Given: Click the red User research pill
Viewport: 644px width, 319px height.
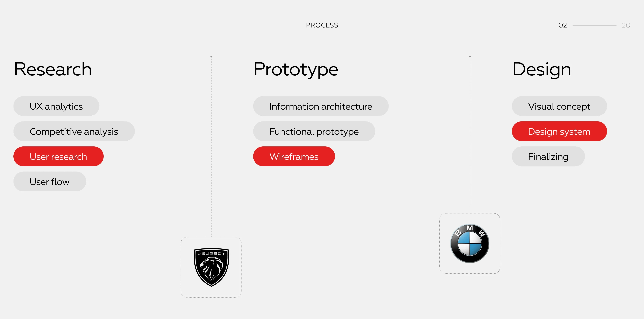Looking at the screenshot, I should 59,156.
